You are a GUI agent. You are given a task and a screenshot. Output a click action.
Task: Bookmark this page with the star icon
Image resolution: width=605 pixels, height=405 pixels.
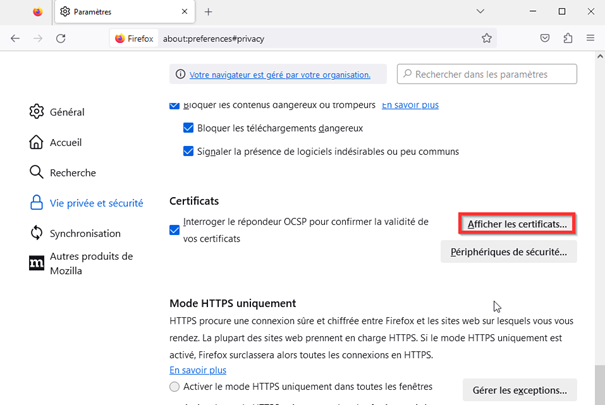coord(487,38)
